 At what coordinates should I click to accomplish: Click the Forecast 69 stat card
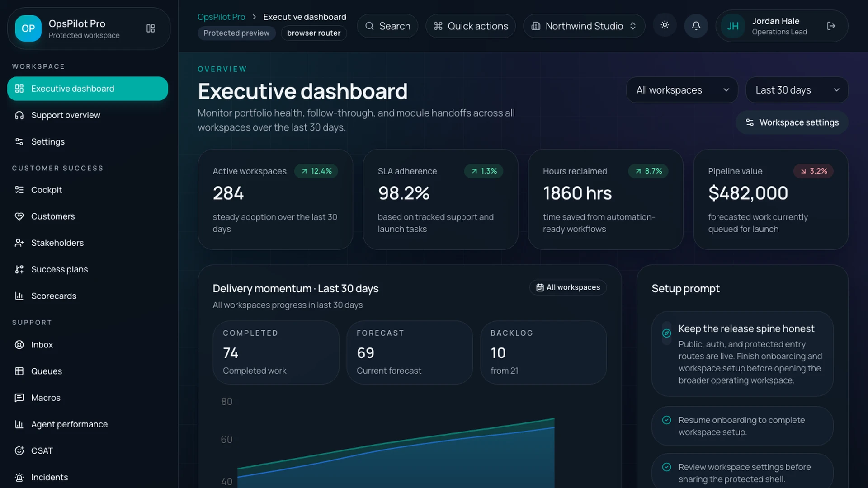coord(410,352)
